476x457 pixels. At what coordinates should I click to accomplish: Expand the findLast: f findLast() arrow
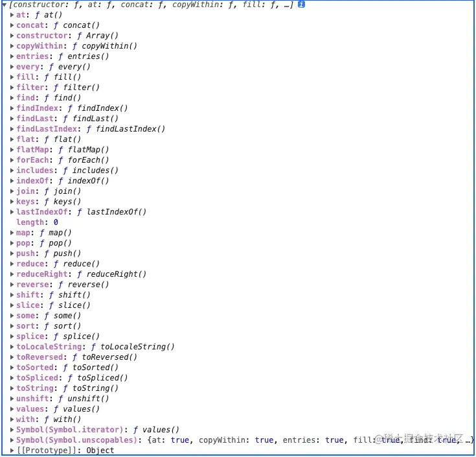pos(12,118)
